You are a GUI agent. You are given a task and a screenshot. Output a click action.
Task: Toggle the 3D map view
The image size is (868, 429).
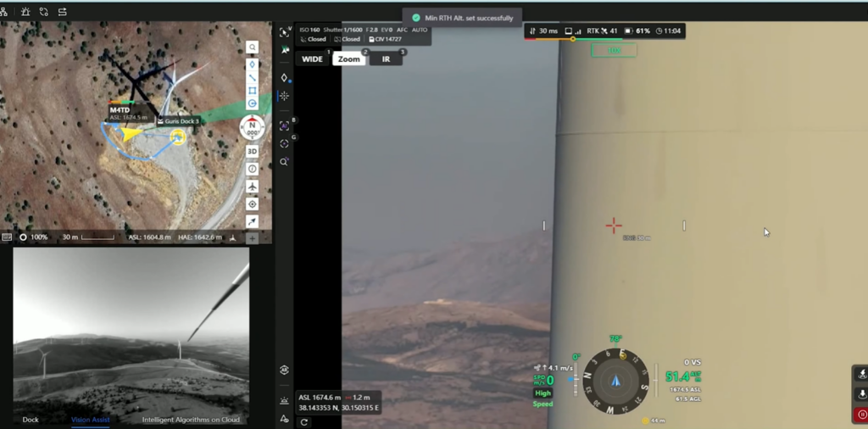click(253, 151)
